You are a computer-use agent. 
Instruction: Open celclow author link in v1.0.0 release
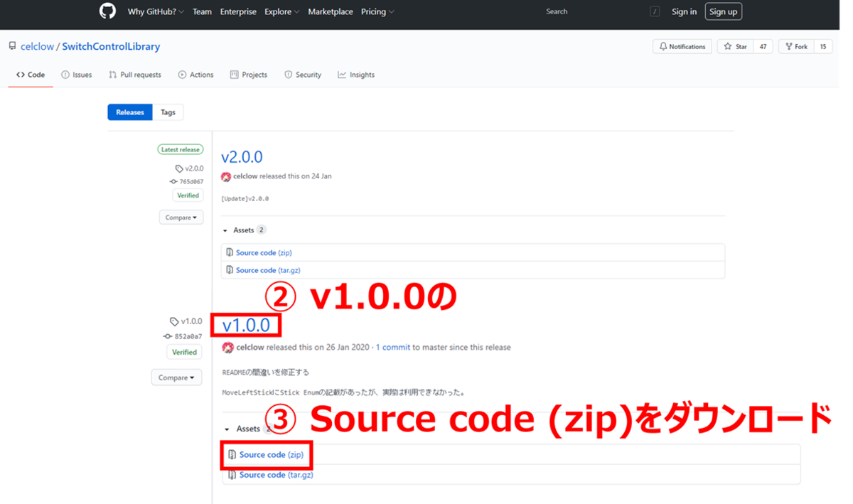[x=250, y=348]
